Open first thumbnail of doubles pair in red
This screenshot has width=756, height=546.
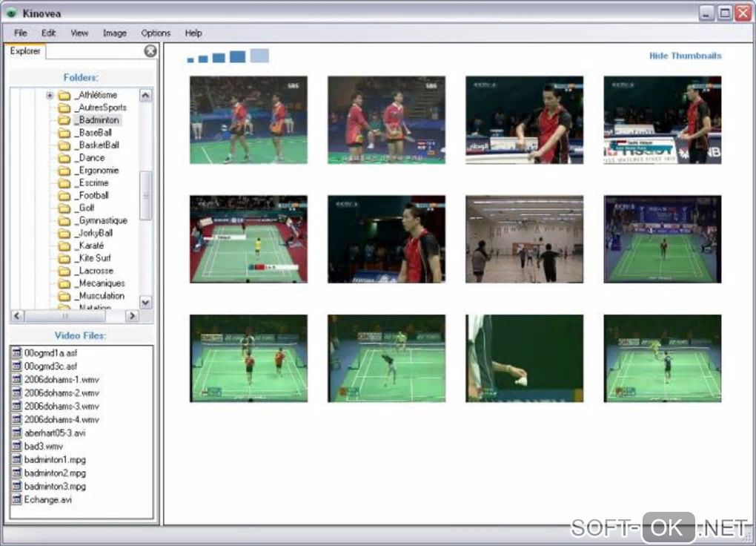pos(248,119)
